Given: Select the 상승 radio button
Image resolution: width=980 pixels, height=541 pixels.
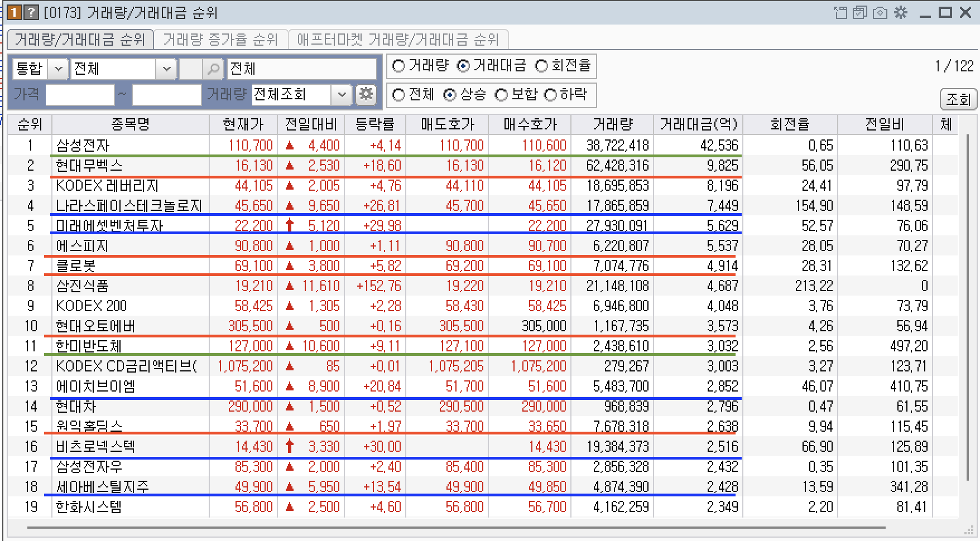Looking at the screenshot, I should click(450, 95).
